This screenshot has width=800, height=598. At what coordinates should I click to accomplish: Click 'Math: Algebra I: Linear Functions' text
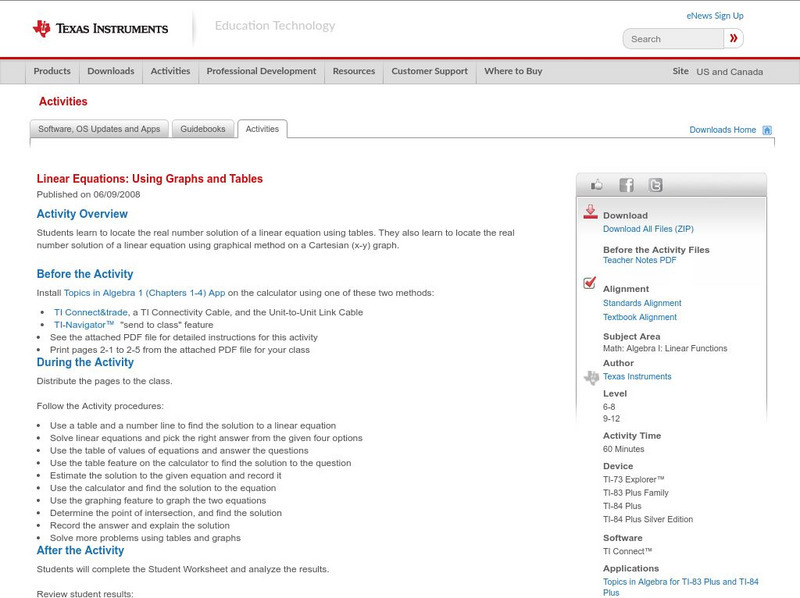[665, 348]
